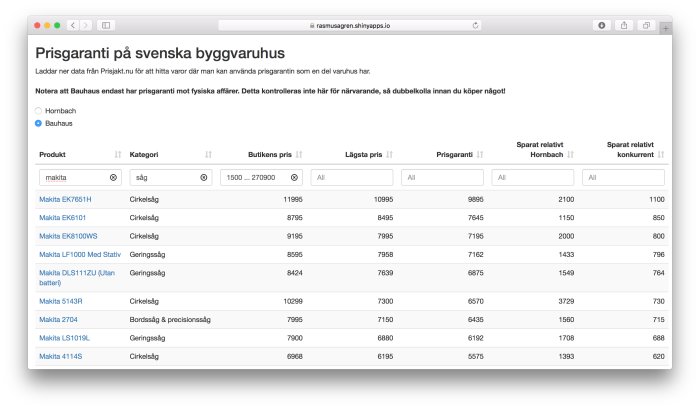Sort by Sparat relativt Hornbach arrows
The width and height of the screenshot is (700, 409).
pos(571,154)
